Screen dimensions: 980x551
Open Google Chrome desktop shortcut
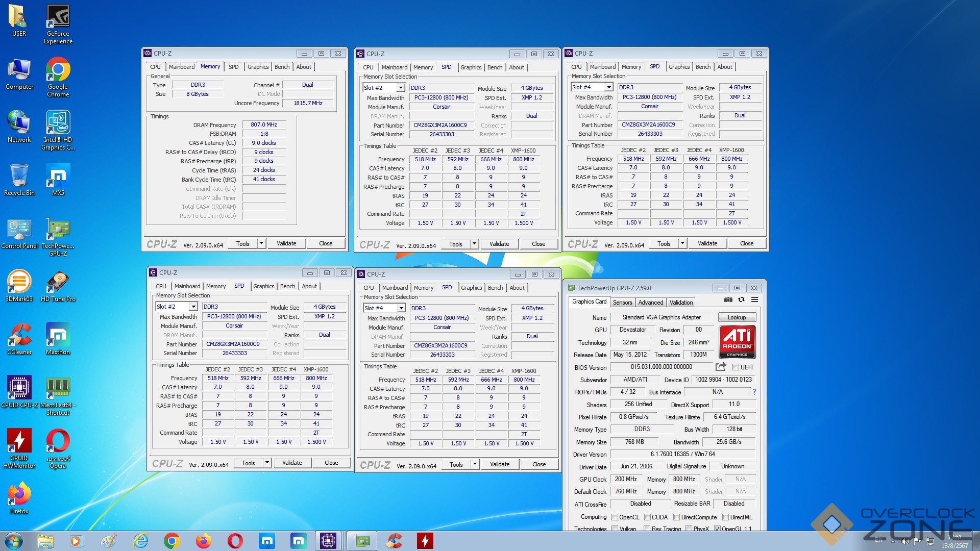click(x=58, y=77)
